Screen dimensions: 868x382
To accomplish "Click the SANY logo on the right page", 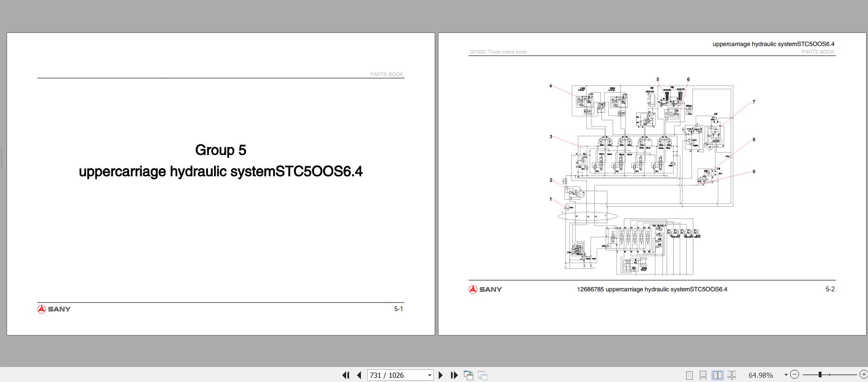I will [485, 289].
